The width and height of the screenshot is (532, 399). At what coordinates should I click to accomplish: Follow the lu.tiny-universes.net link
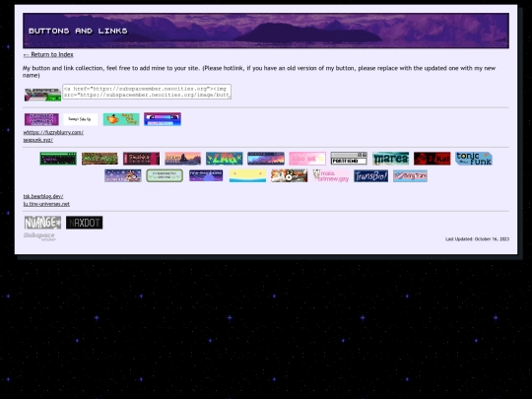[x=46, y=204]
